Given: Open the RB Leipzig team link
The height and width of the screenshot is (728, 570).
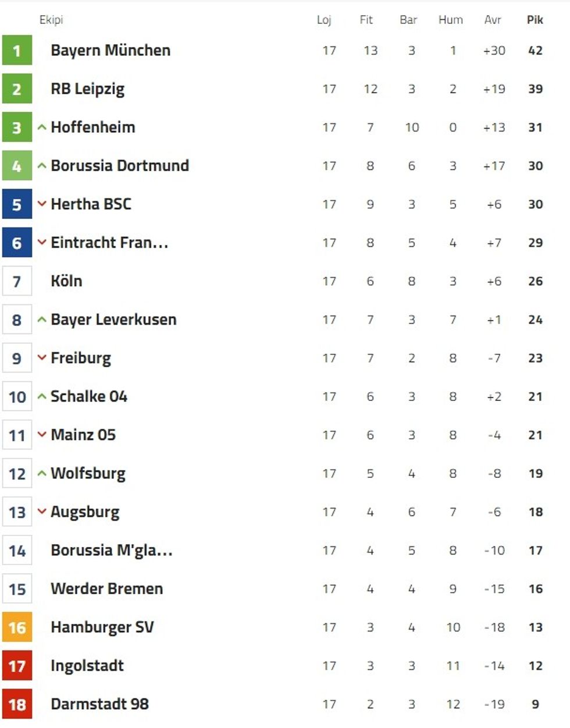Looking at the screenshot, I should click(x=87, y=89).
